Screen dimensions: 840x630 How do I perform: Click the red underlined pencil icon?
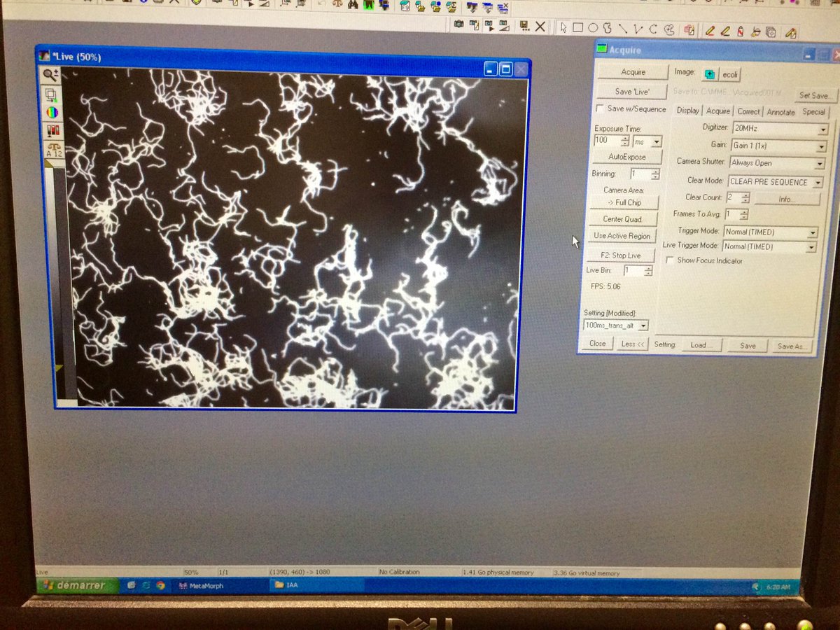pos(710,31)
